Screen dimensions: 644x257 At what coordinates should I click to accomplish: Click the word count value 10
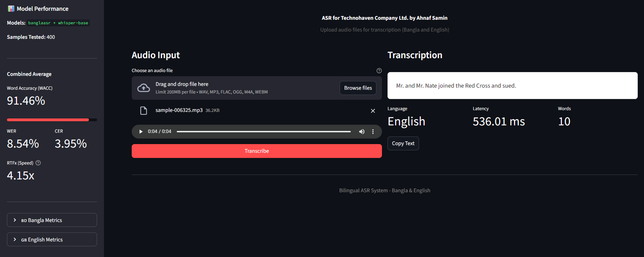click(564, 122)
